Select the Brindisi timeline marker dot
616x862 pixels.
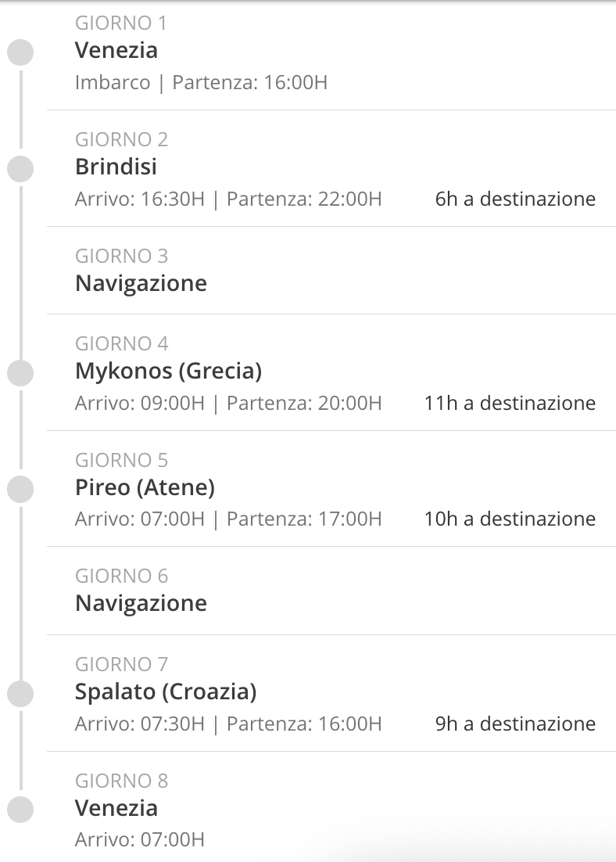[x=20, y=168]
